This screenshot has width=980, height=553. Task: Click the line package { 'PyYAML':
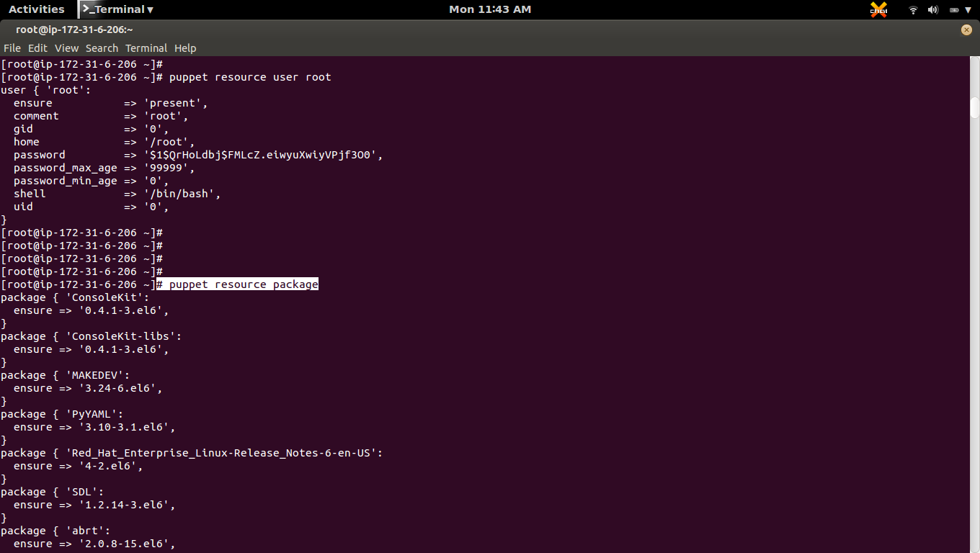point(62,414)
